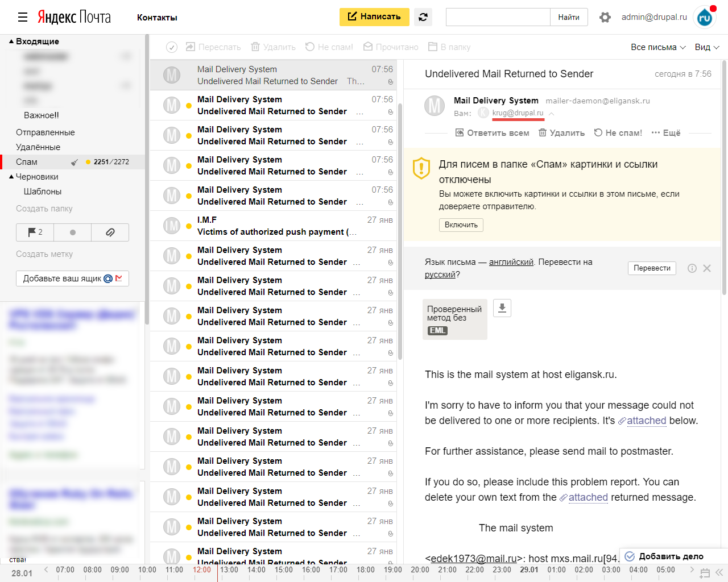Click В папку in toolbar
The width and height of the screenshot is (728, 582).
[x=449, y=47]
